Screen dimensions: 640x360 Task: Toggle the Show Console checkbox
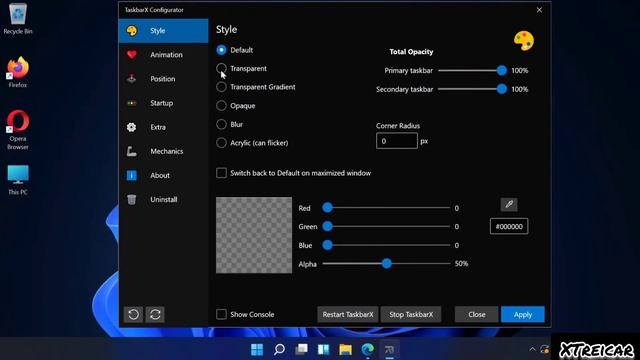click(x=221, y=314)
